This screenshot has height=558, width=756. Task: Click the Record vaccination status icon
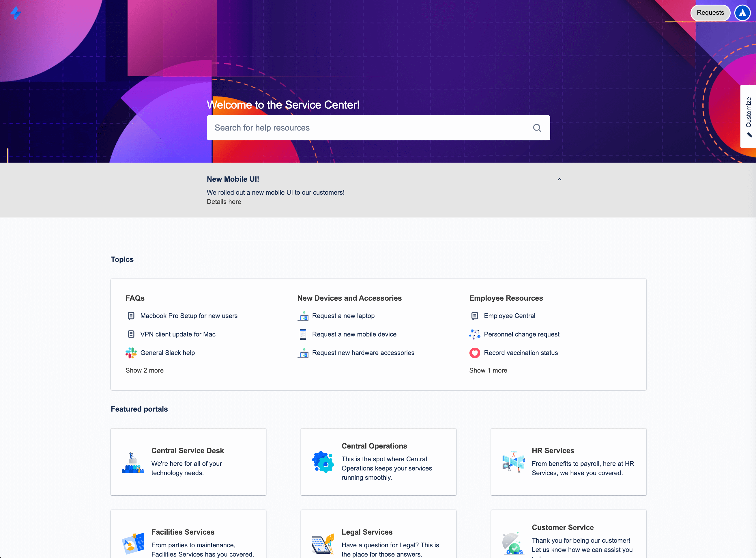(x=474, y=352)
